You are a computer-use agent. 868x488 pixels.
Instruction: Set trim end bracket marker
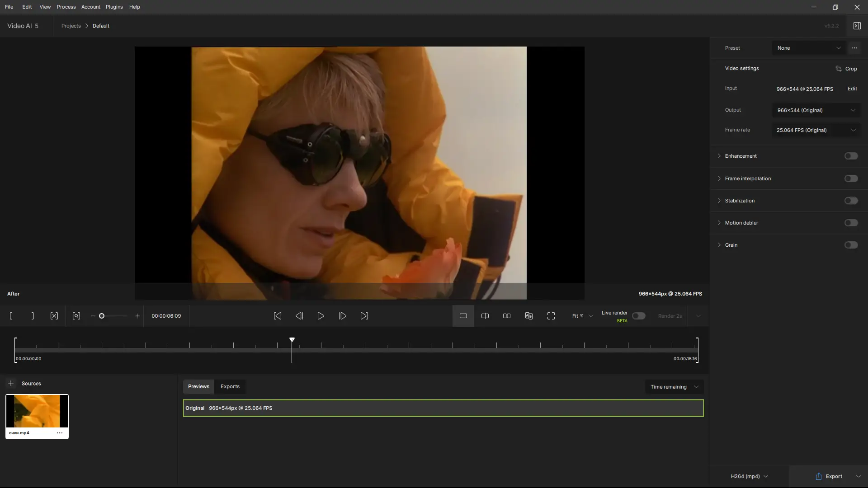[33, 316]
